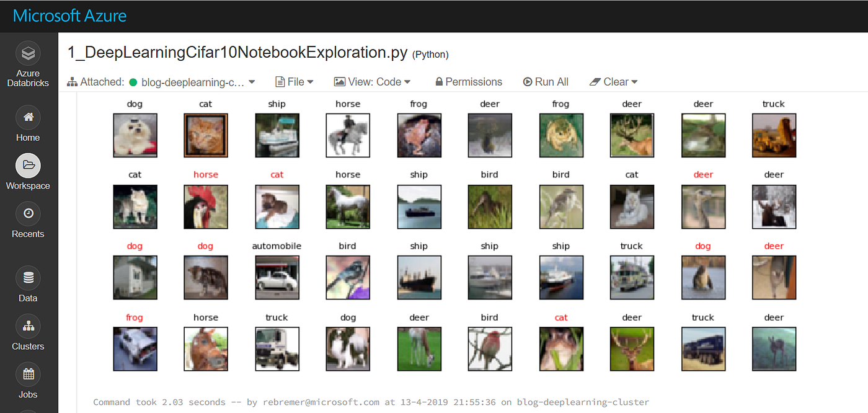Click the Permissions lock icon

point(440,81)
